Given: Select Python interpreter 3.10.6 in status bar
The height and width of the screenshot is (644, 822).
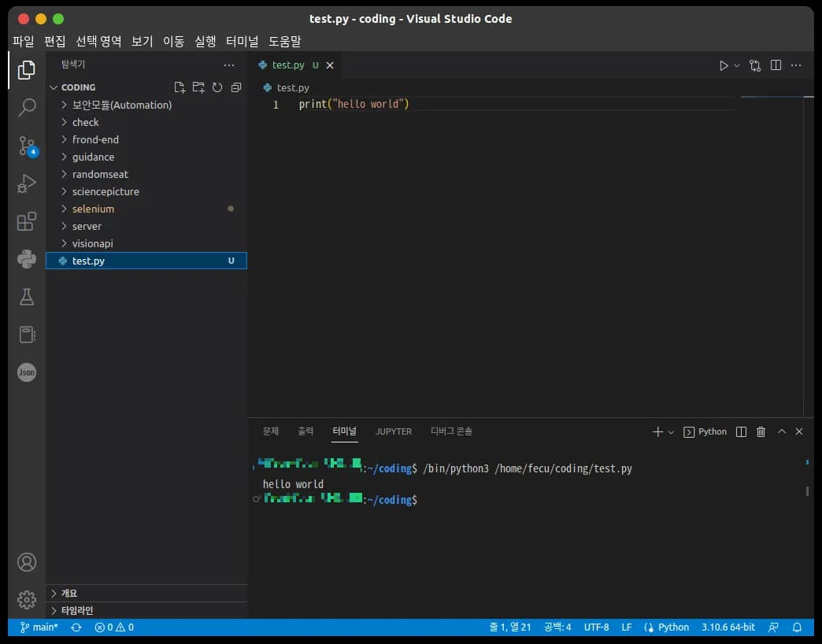Looking at the screenshot, I should pos(728,627).
